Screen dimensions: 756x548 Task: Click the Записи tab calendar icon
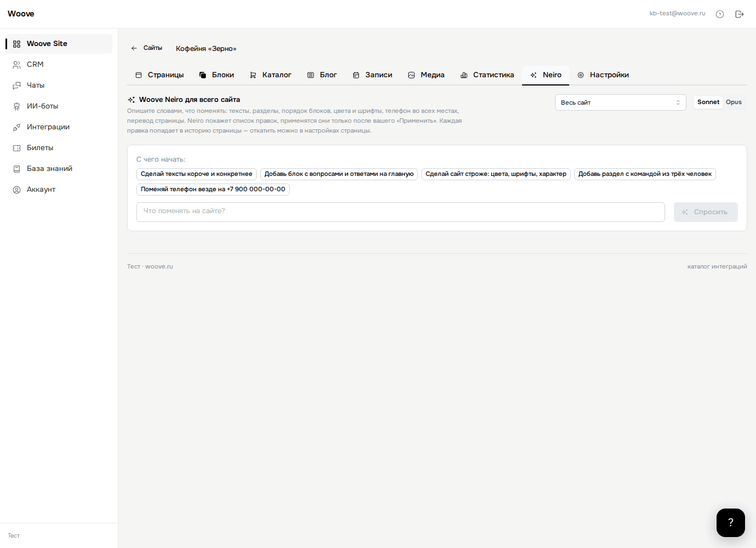click(356, 75)
